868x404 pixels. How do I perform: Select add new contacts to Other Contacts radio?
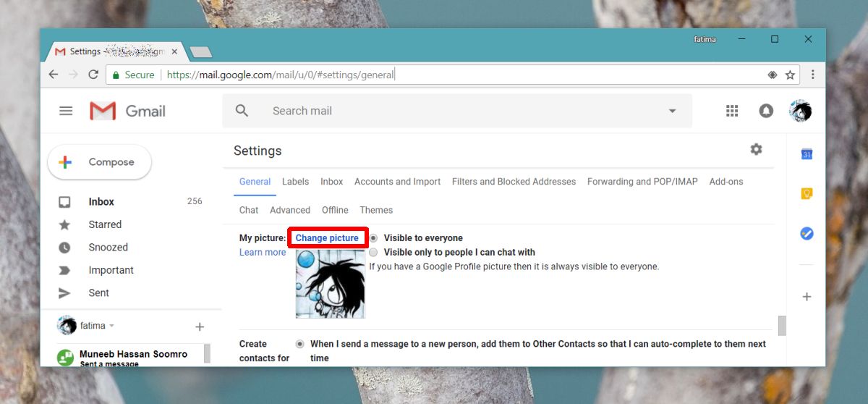[299, 344]
